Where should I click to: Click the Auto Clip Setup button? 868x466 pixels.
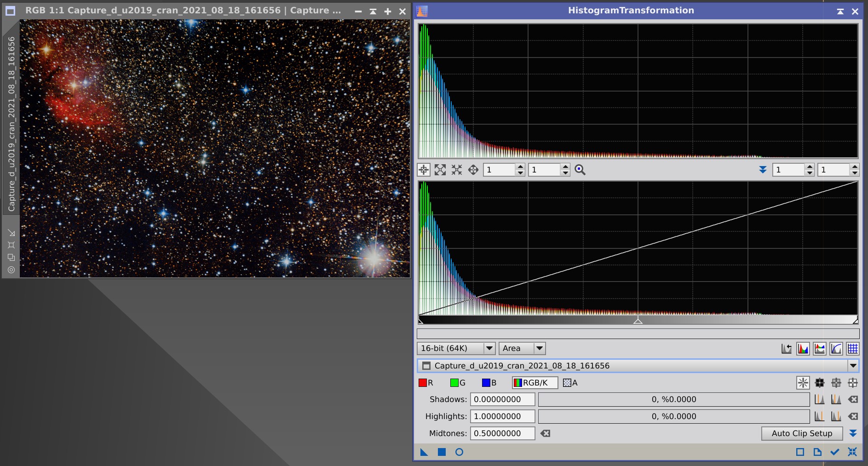[801, 433]
